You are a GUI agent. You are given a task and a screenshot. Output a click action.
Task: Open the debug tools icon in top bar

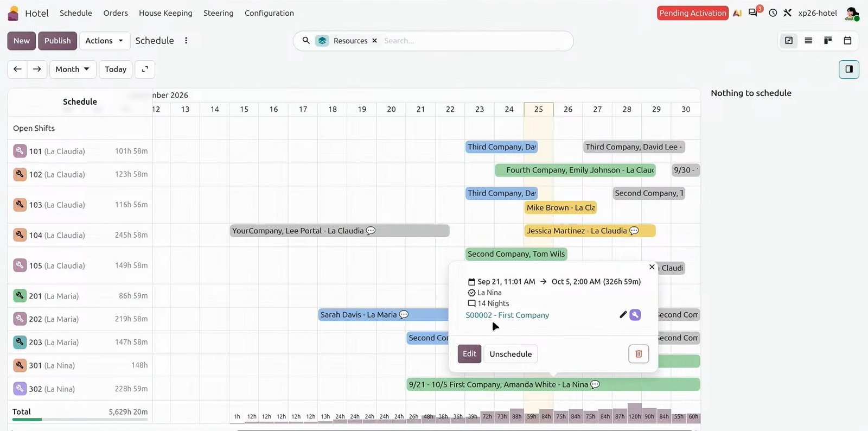(x=788, y=13)
